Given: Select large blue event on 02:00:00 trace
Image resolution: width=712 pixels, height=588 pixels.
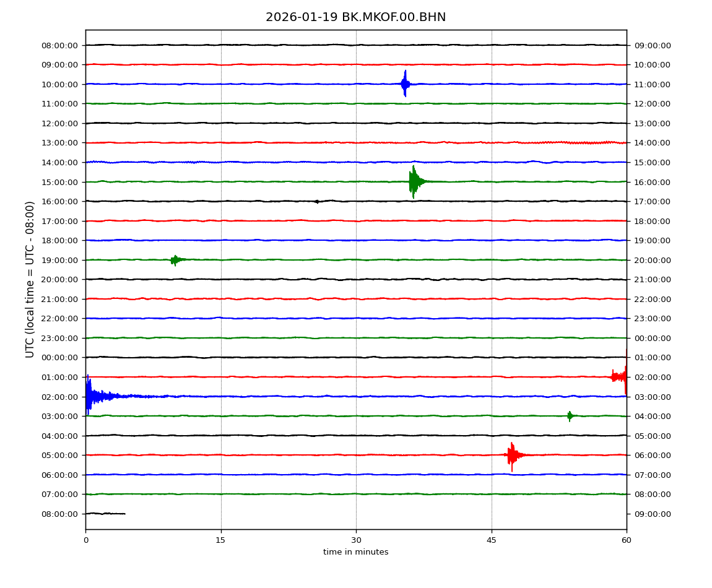Looking at the screenshot, I should click(x=90, y=396).
